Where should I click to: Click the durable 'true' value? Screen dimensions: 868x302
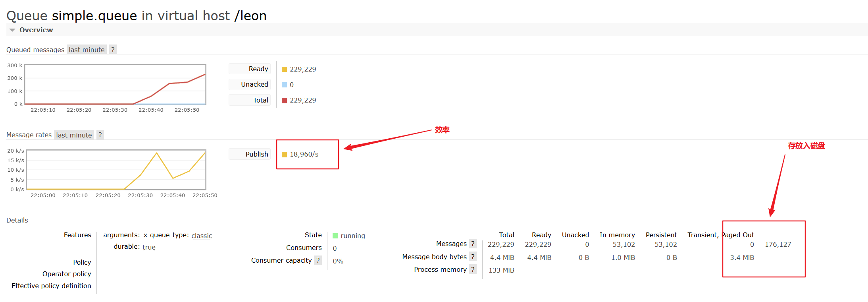[x=149, y=247]
